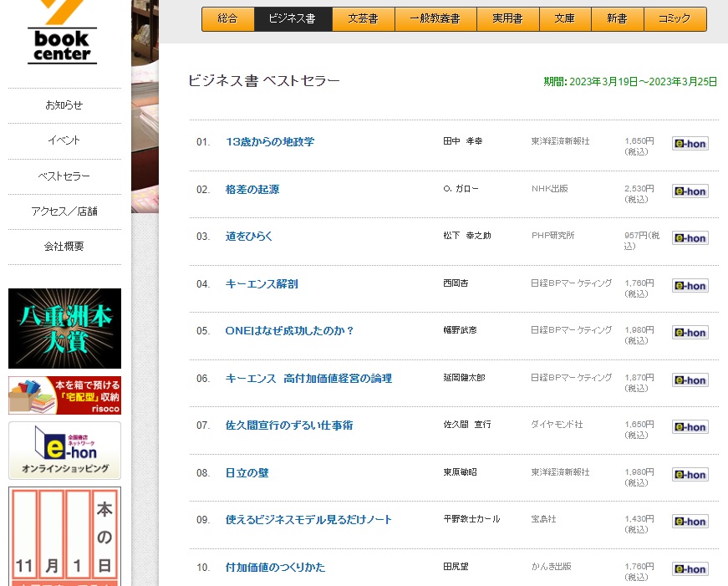Click publisher かんき出版
The height and width of the screenshot is (586, 728).
pos(551,567)
